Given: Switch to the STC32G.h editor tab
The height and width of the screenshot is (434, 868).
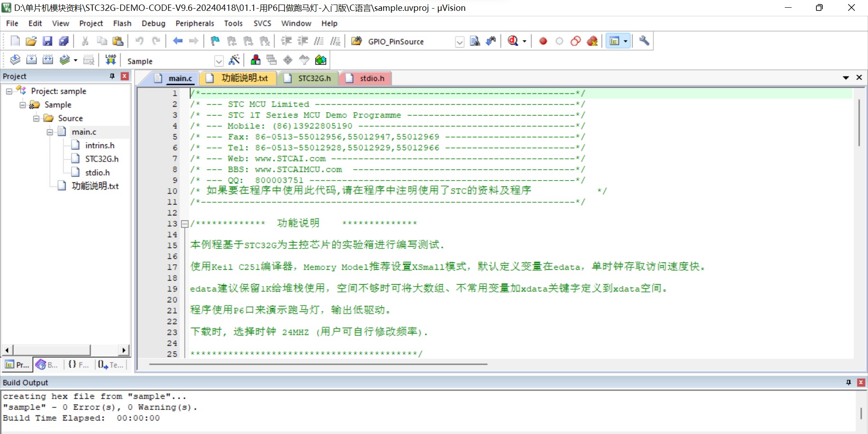Looking at the screenshot, I should [308, 78].
